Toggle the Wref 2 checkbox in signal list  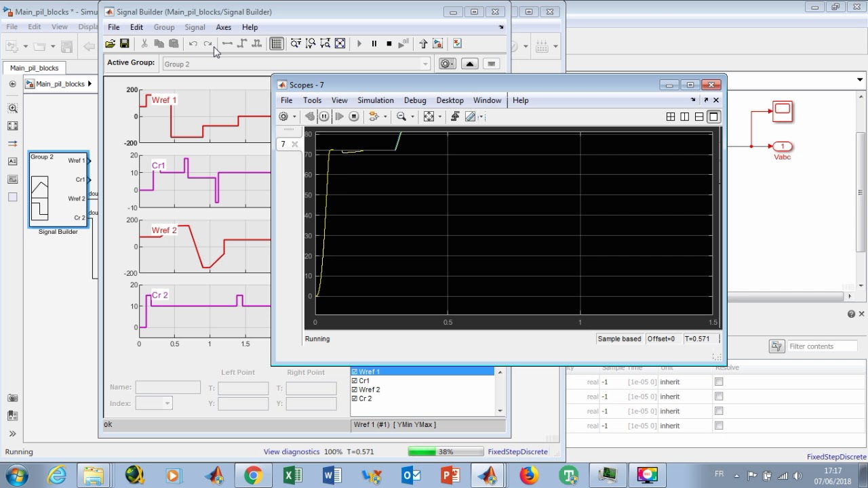(x=354, y=390)
